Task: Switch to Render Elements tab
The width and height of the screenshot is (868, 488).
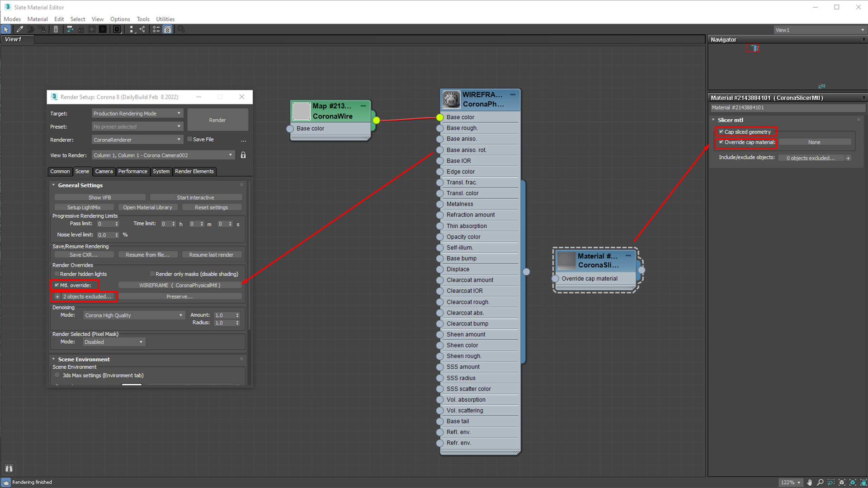Action: 194,171
